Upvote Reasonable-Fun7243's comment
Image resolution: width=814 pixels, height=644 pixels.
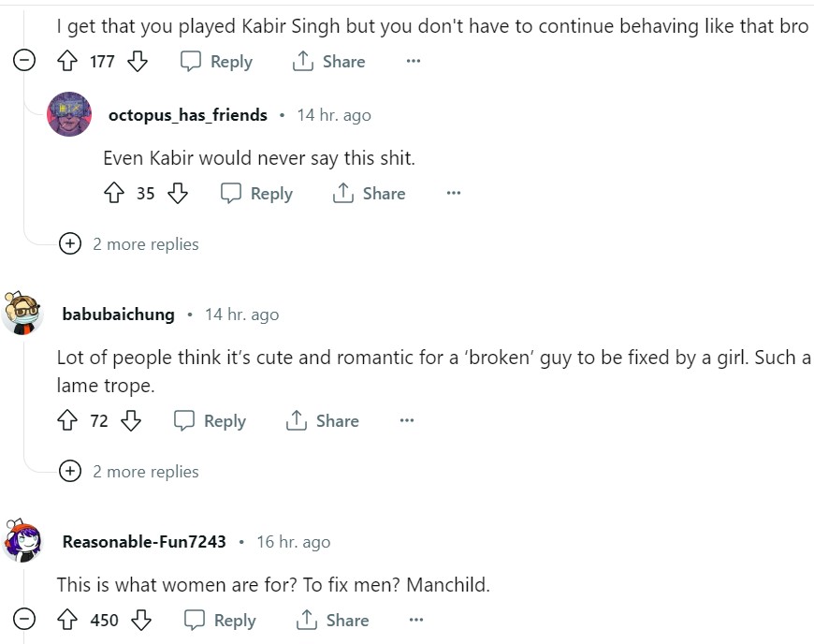click(66, 620)
